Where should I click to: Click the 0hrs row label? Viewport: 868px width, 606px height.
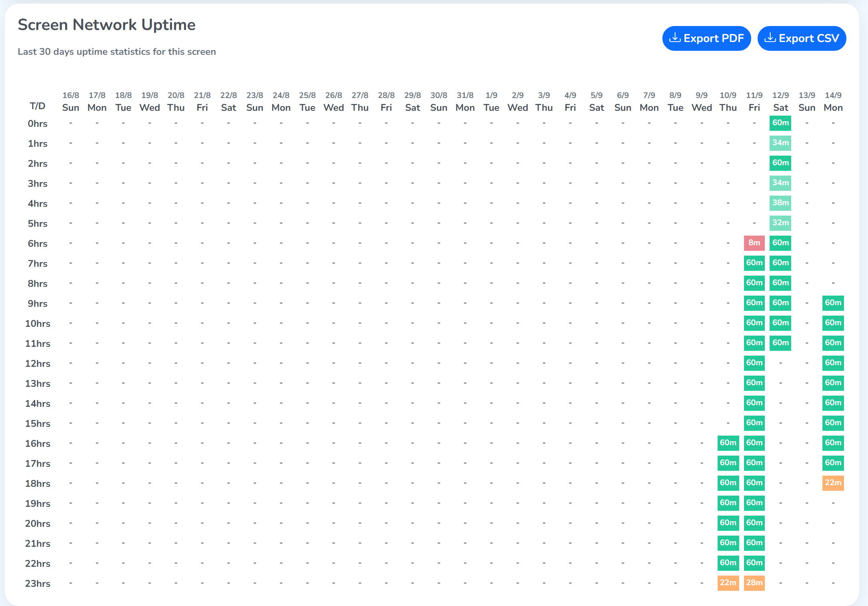38,124
